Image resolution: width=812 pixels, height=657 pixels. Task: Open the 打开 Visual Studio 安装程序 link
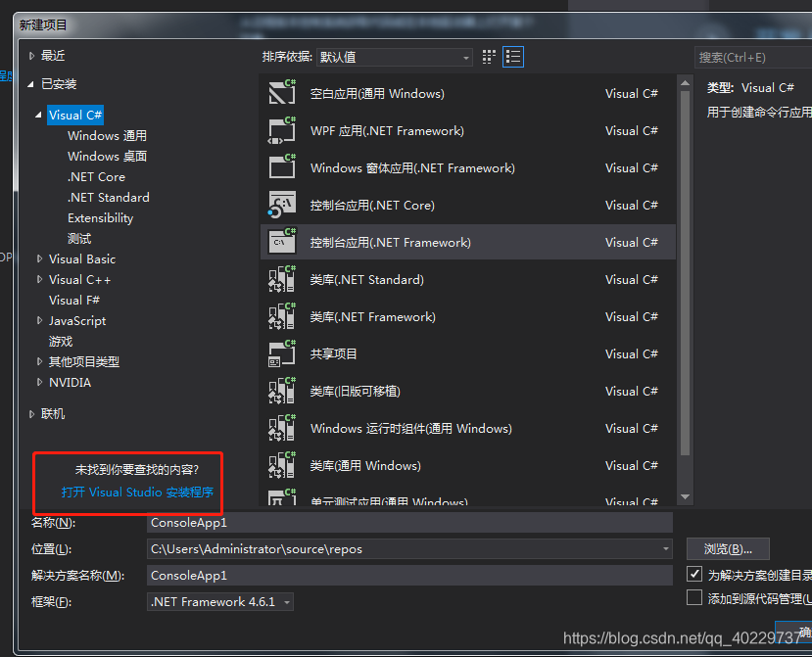pyautogui.click(x=137, y=492)
